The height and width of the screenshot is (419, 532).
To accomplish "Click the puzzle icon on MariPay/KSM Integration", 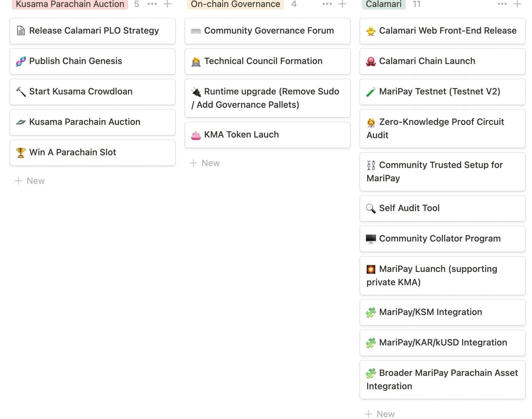I will point(371,312).
